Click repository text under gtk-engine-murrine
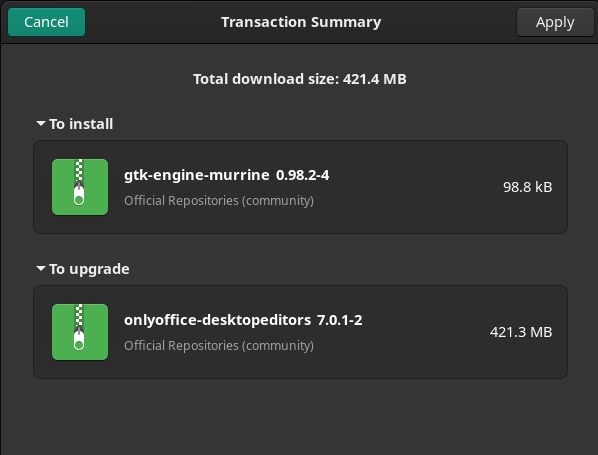 click(219, 201)
